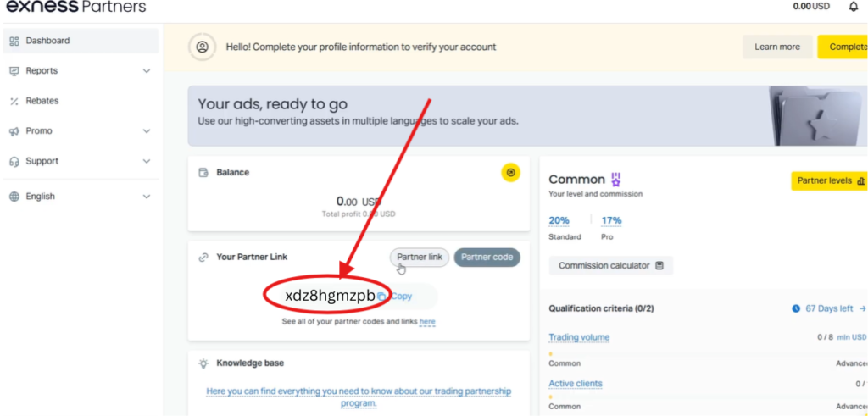Click the Common level badge icon
Screen dimensions: 868x416
(x=615, y=180)
